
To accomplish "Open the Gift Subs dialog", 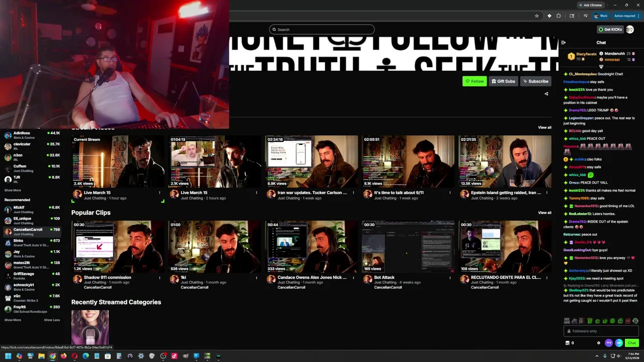I will (x=503, y=81).
